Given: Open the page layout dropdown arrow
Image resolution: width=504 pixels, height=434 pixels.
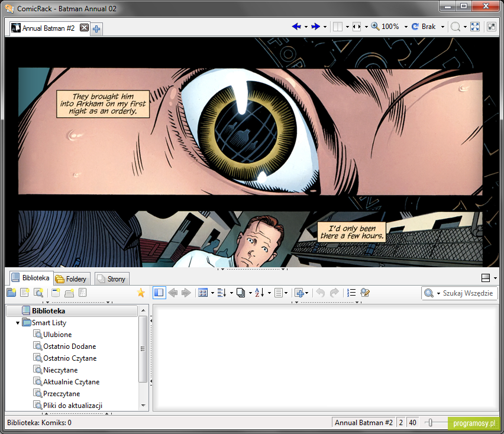Looking at the screenshot, I should [x=347, y=27].
